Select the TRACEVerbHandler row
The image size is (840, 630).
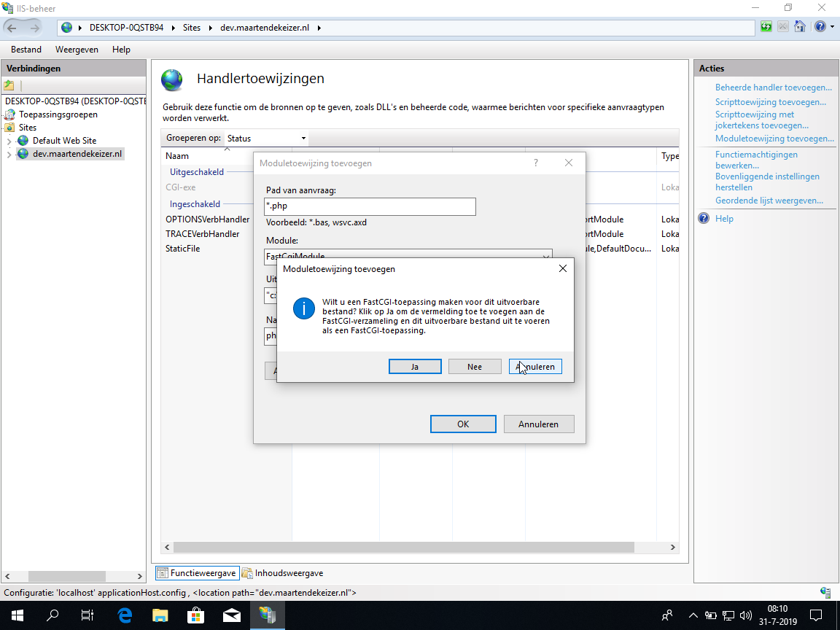pyautogui.click(x=203, y=233)
